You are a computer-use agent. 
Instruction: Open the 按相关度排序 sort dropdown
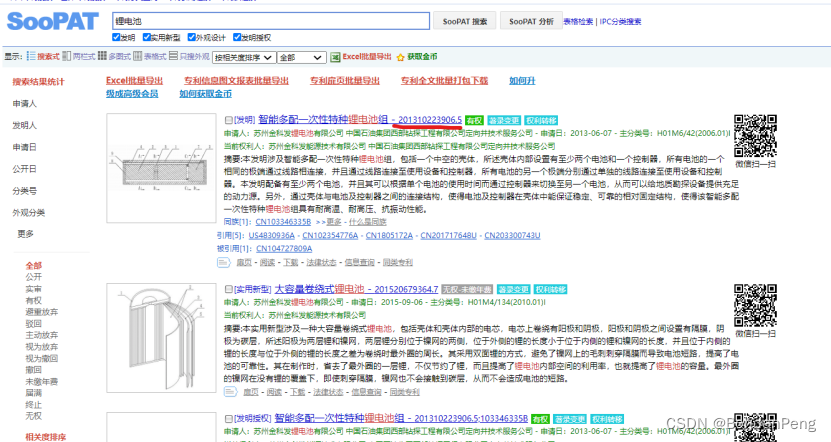pos(244,57)
